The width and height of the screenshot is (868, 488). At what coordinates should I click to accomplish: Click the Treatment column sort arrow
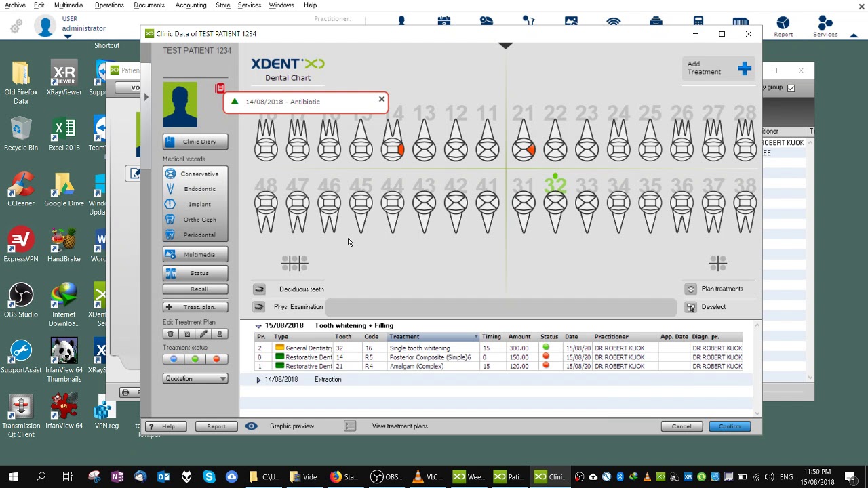[476, 337]
